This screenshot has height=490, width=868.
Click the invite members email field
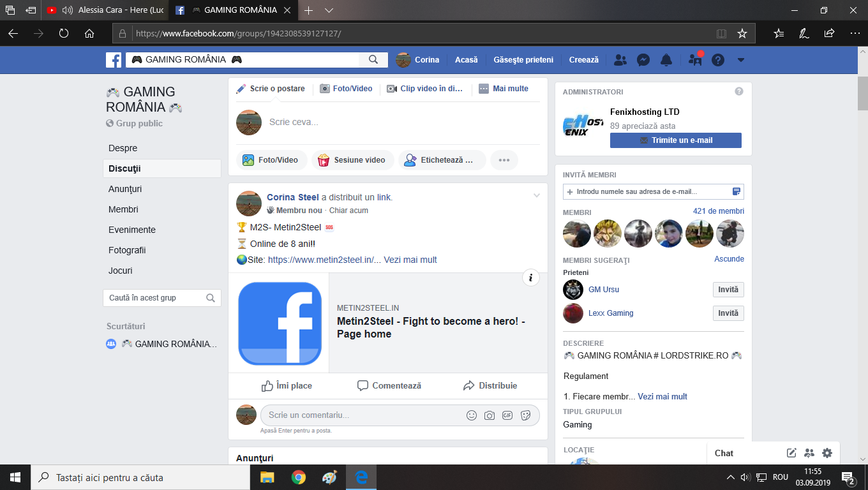pyautogui.click(x=654, y=191)
